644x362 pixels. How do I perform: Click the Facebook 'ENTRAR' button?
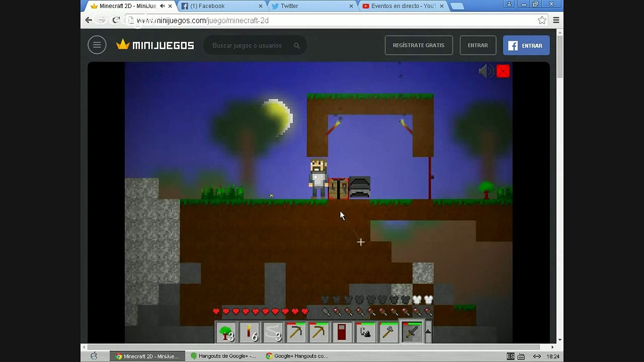[x=526, y=45]
